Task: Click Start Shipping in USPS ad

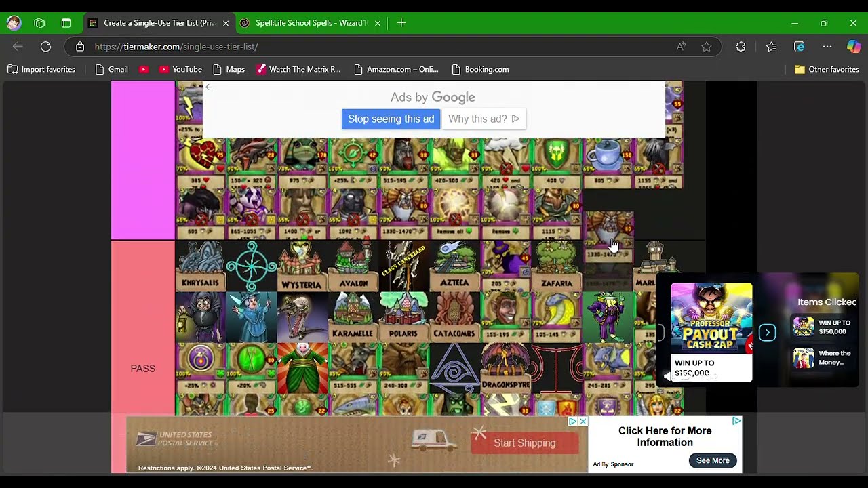Action: (x=524, y=443)
